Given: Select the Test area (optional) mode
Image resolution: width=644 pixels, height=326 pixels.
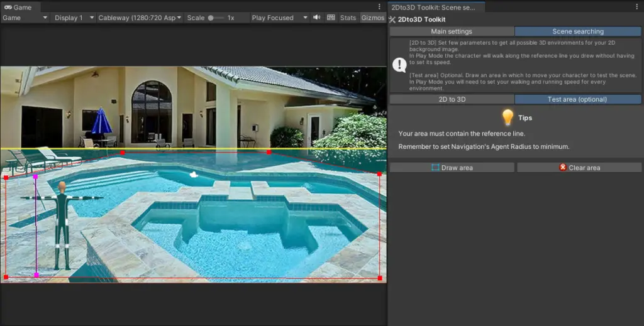Looking at the screenshot, I should tap(577, 99).
